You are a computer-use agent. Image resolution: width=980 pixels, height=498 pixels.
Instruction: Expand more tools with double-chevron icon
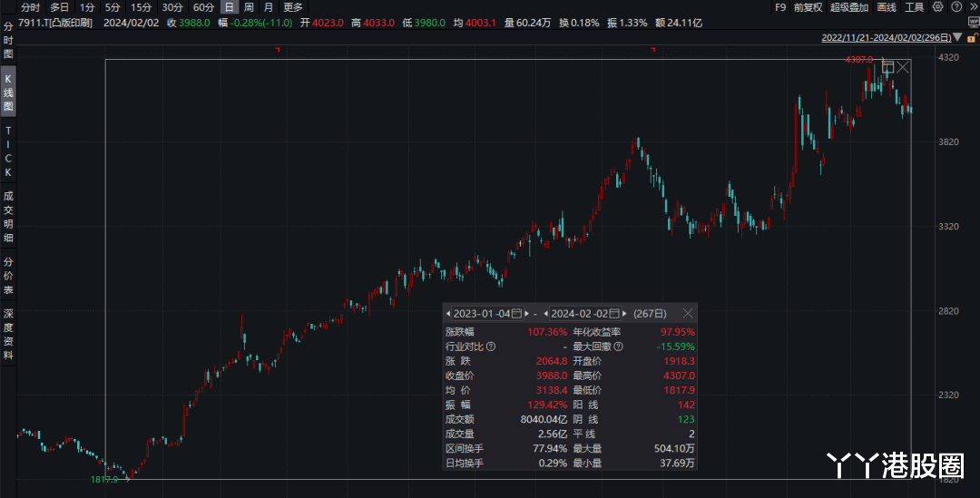pyautogui.click(x=974, y=7)
